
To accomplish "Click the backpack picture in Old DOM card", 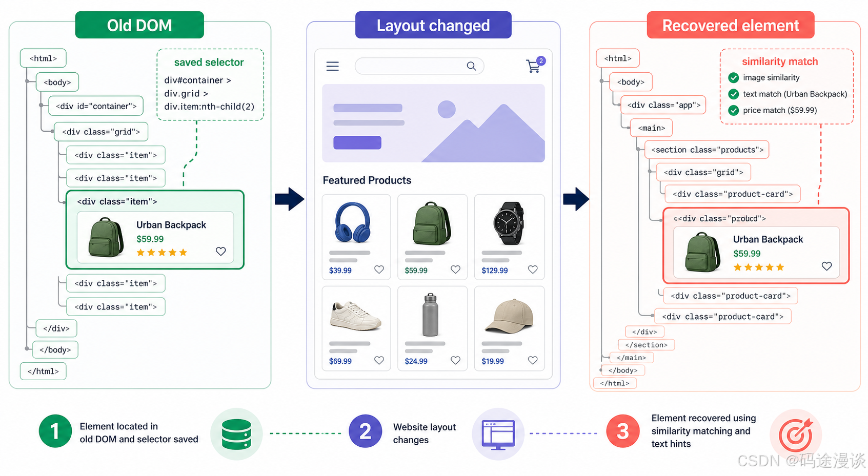I will point(106,237).
